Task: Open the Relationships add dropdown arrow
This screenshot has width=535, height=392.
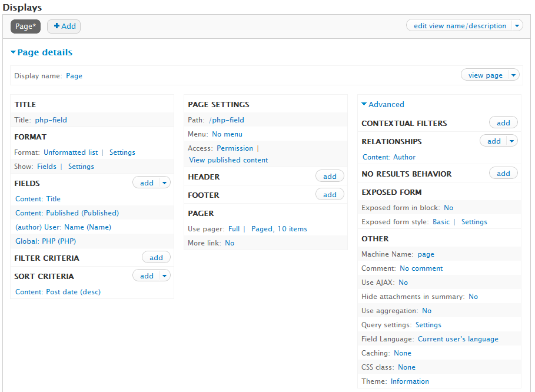Action: 511,141
